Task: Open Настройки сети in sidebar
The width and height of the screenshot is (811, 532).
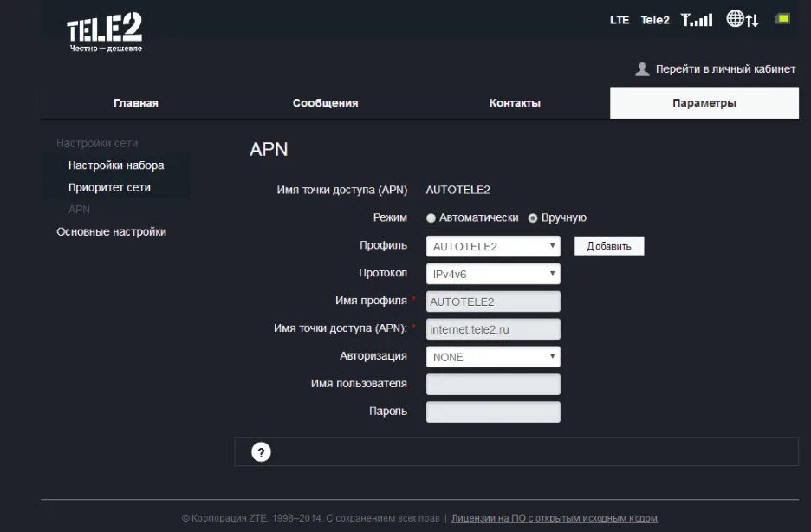Action: tap(97, 143)
